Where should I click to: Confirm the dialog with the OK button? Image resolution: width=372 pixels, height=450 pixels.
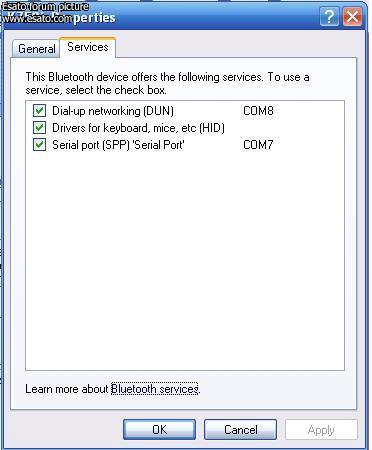(x=159, y=429)
